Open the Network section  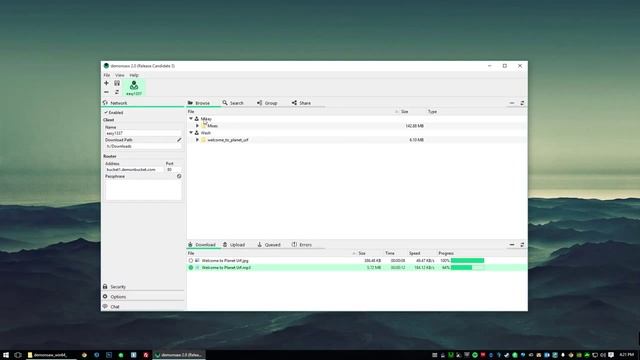(x=143, y=103)
